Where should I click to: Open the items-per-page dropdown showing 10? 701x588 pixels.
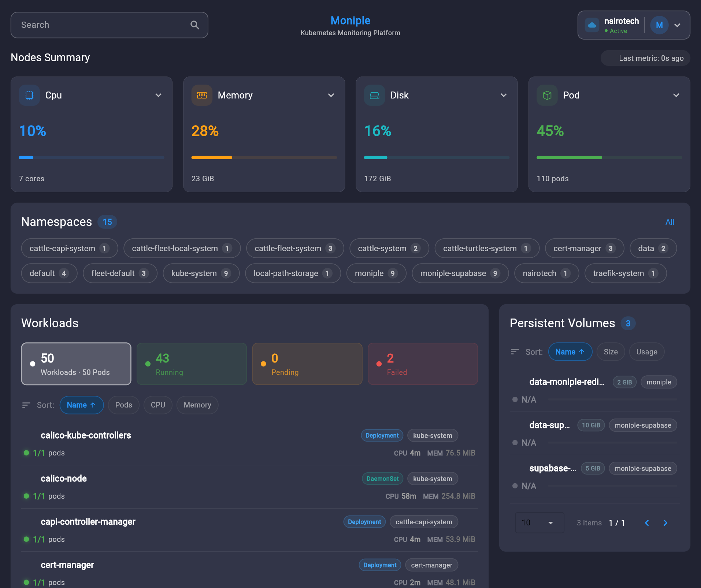coord(539,522)
